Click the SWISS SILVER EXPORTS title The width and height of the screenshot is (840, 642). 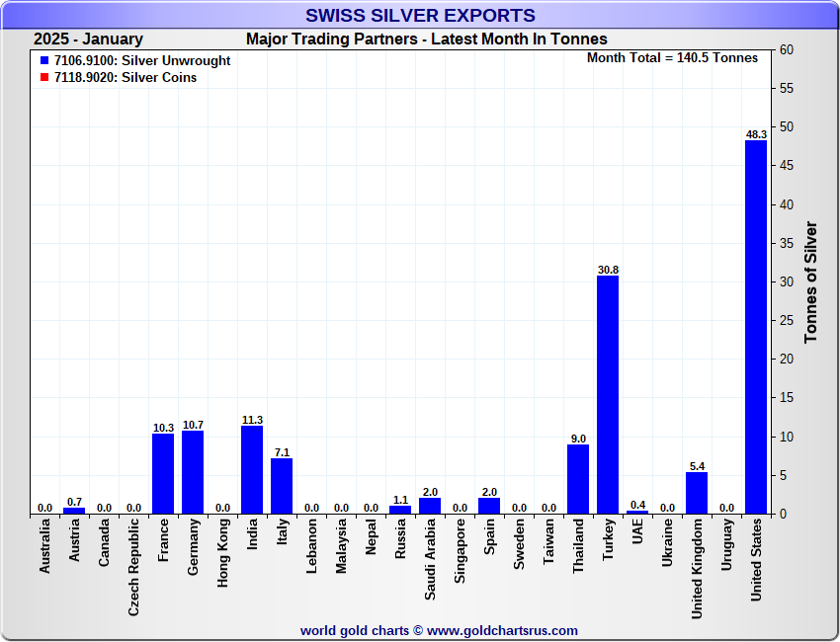coord(420,16)
